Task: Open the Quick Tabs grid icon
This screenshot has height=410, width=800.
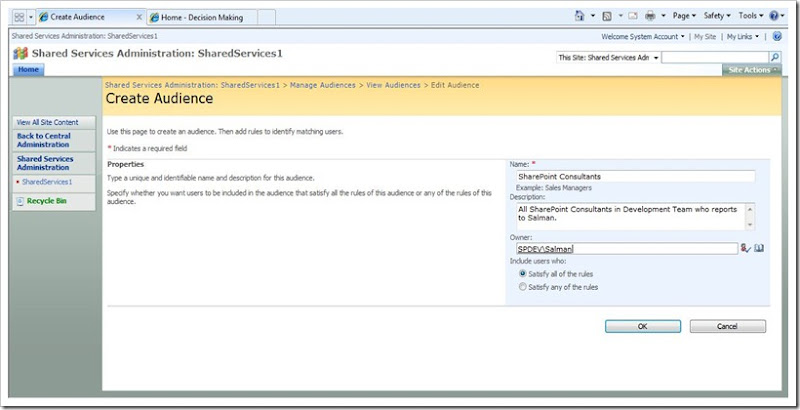Action: point(19,18)
